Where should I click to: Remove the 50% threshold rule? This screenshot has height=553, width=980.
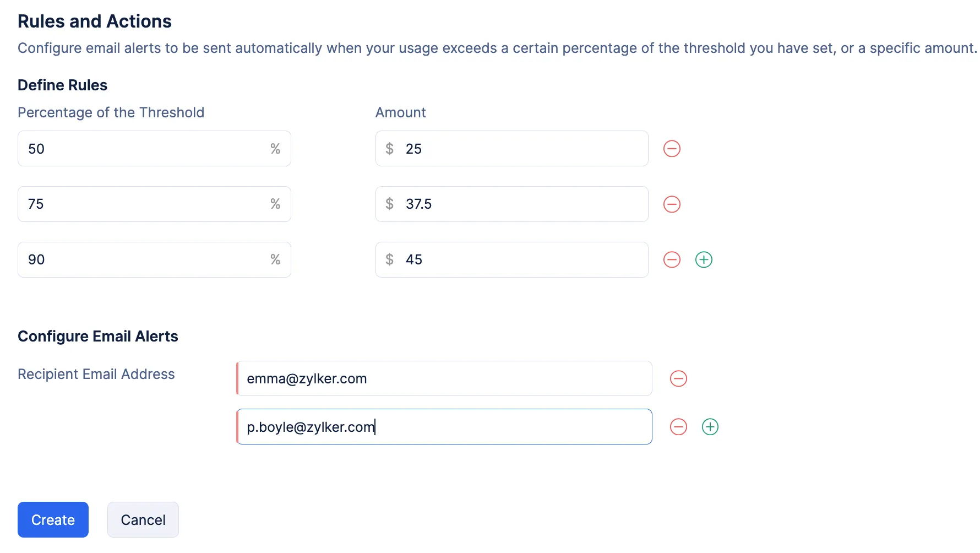672,149
